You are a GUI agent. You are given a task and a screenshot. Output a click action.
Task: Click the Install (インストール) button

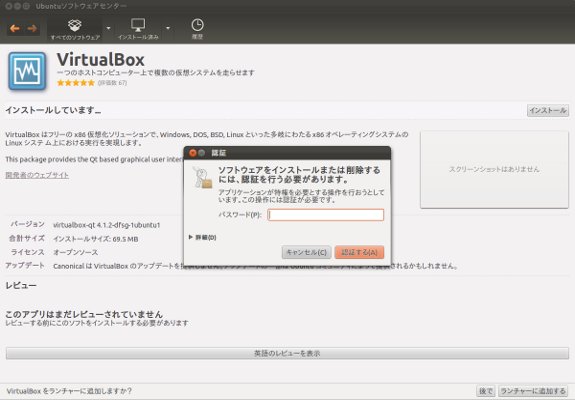pyautogui.click(x=548, y=110)
